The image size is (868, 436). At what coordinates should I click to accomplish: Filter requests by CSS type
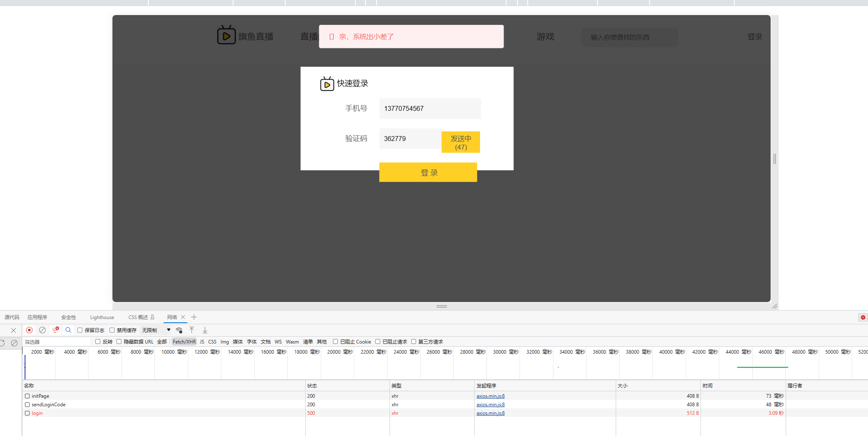[212, 342]
